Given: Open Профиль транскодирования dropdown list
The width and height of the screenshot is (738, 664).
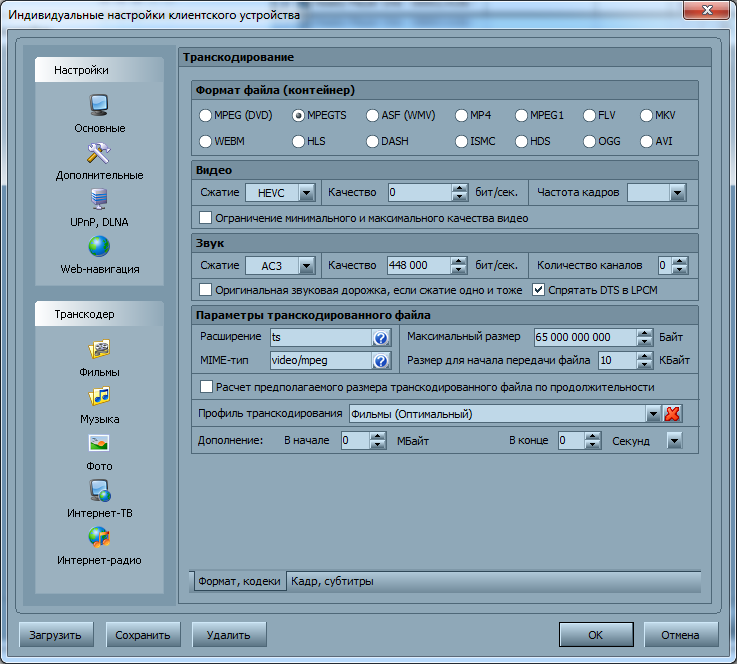Looking at the screenshot, I should 653,414.
